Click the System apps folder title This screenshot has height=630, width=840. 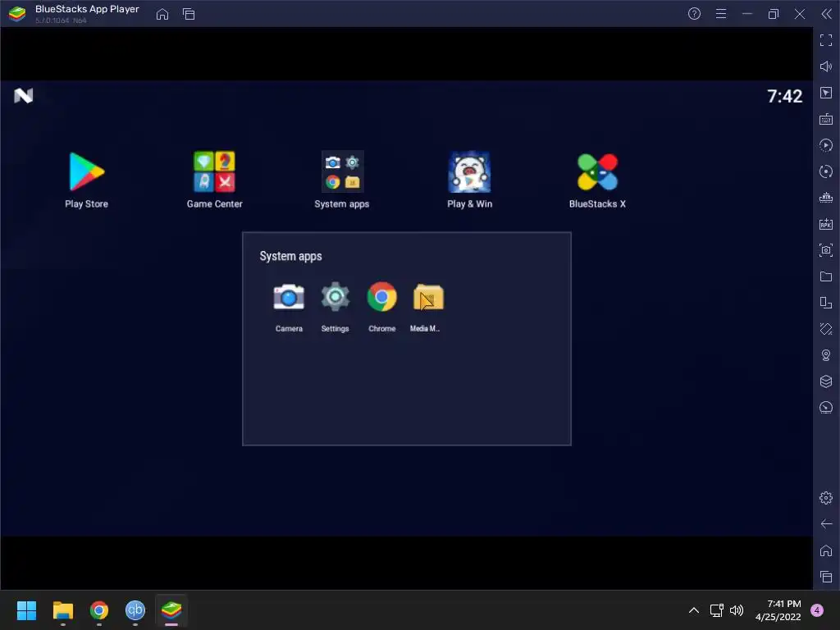pos(291,256)
